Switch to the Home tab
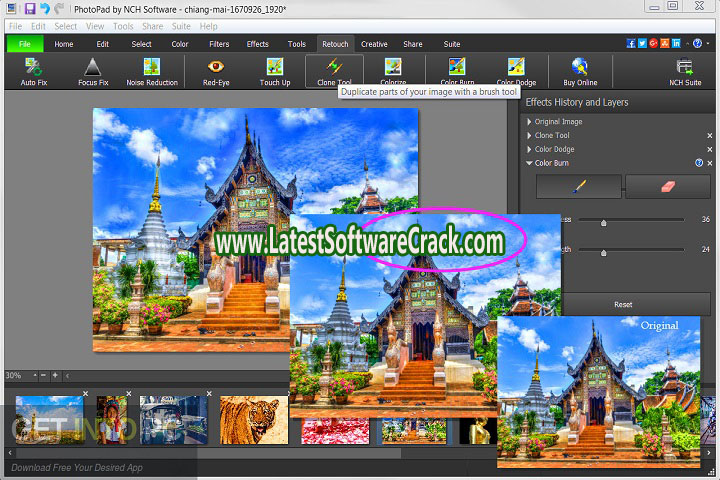720x480 pixels. coord(63,44)
